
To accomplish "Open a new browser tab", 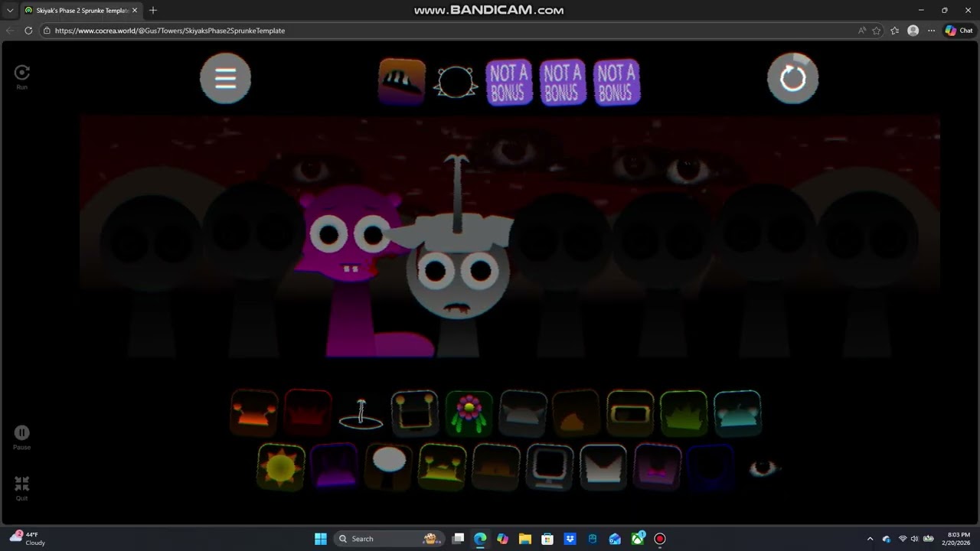I will point(153,10).
